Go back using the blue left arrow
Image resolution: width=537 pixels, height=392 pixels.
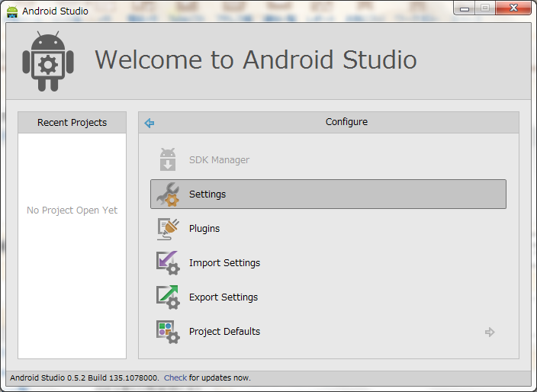150,123
